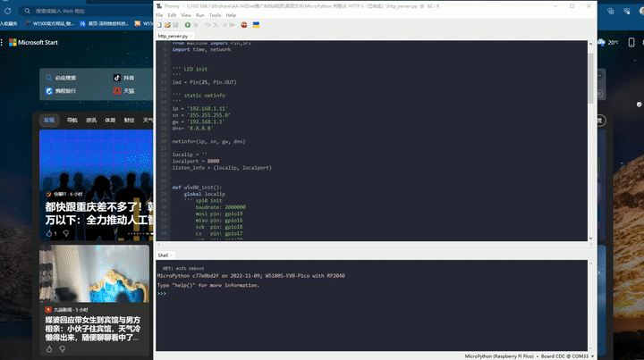
Task: Open the Run menu in Thonny
Action: click(200, 15)
